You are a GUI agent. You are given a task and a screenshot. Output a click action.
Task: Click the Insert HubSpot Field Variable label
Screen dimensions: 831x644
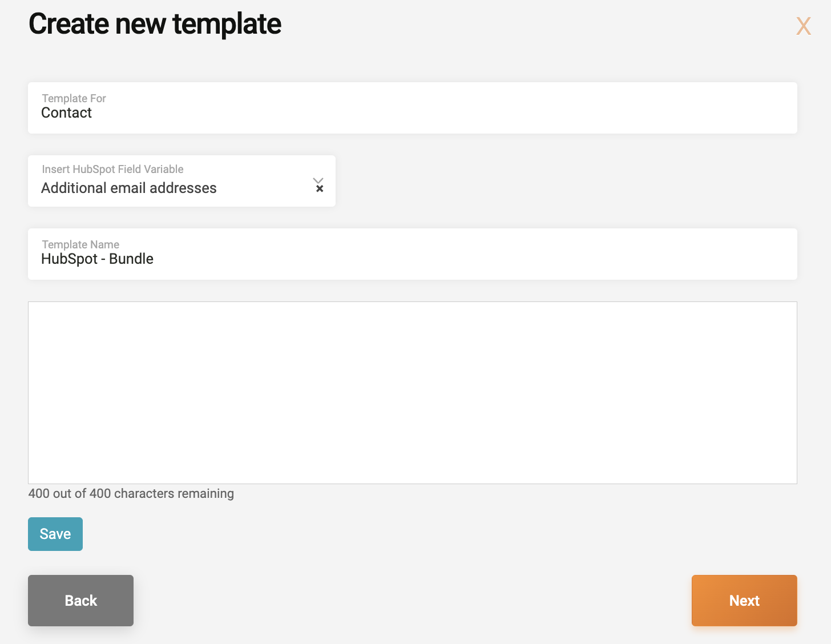click(112, 169)
